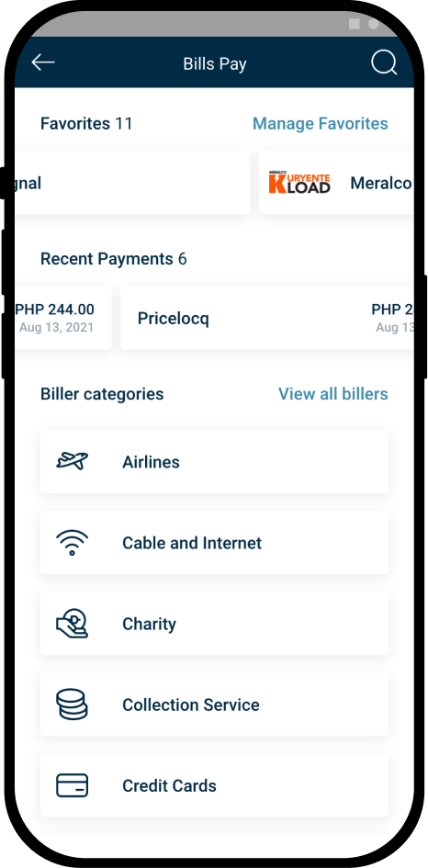Click the Cable and Internet wifi icon

[x=72, y=542]
